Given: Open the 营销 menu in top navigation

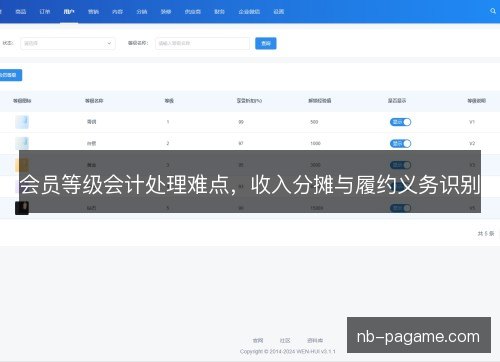Looking at the screenshot, I should pos(93,12).
